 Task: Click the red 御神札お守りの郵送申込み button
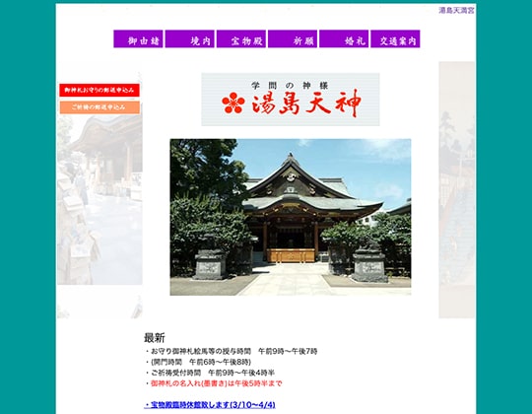(100, 91)
